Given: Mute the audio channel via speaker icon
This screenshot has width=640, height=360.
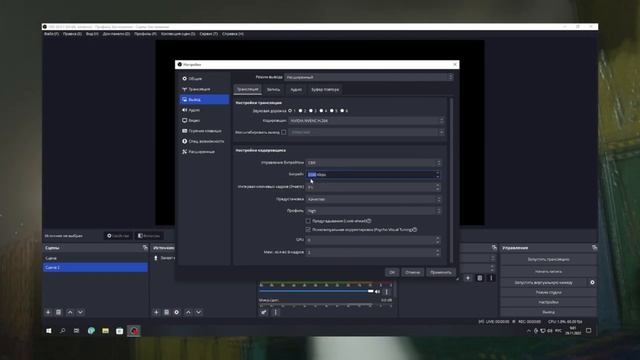Looking at the screenshot, I should click(378, 291).
